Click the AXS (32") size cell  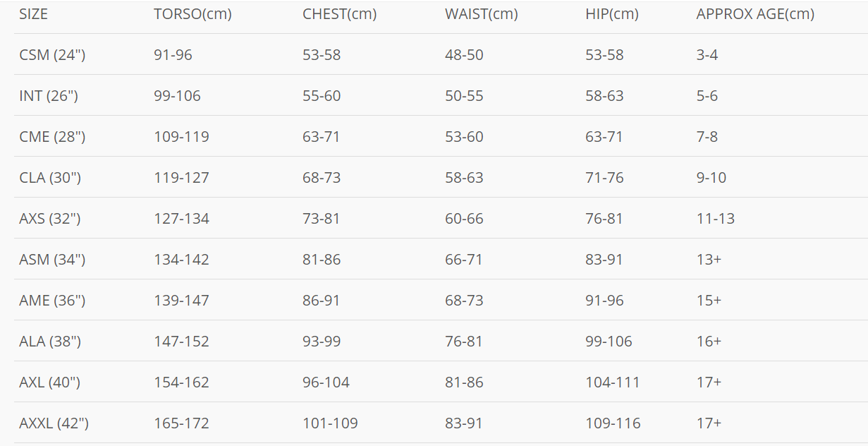[x=50, y=219]
